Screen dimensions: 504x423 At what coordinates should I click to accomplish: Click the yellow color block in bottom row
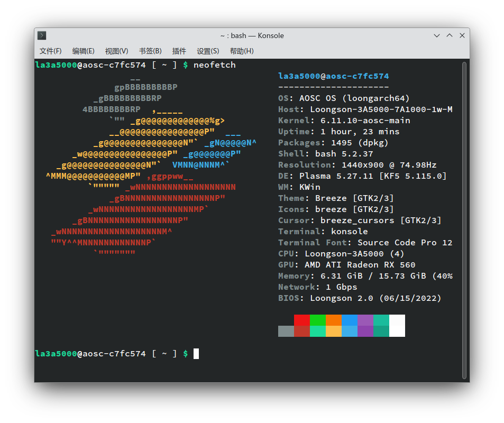click(x=334, y=331)
